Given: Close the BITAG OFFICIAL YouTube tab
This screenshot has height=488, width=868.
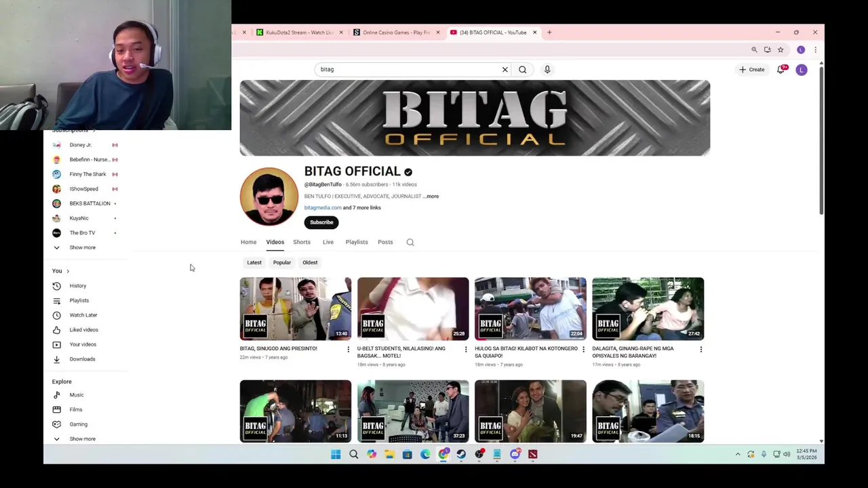Looking at the screenshot, I should (x=534, y=32).
